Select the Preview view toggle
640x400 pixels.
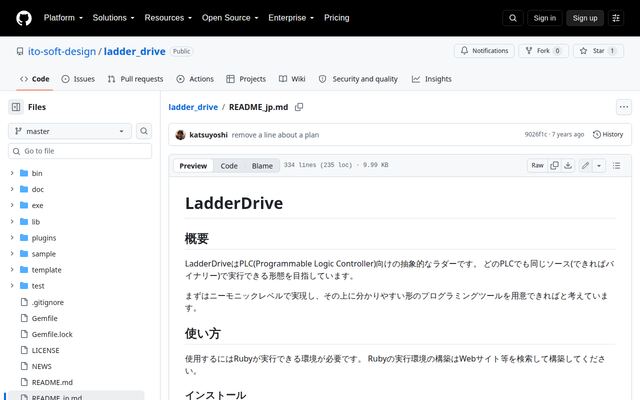click(x=193, y=166)
